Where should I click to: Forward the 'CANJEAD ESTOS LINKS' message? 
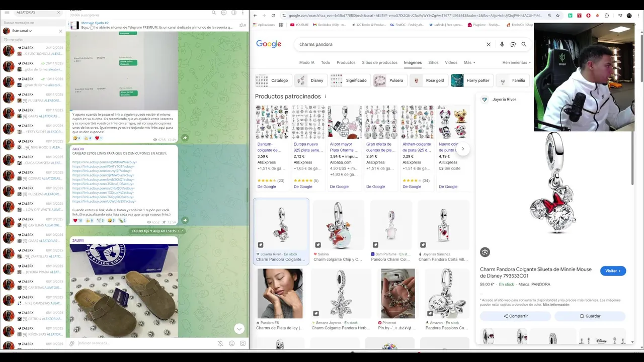tap(185, 220)
